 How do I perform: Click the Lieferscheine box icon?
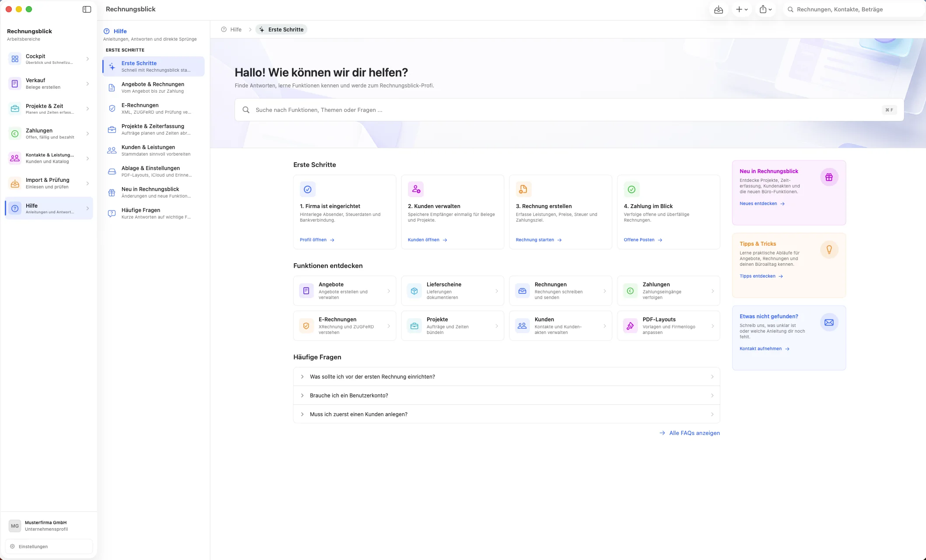pos(414,291)
